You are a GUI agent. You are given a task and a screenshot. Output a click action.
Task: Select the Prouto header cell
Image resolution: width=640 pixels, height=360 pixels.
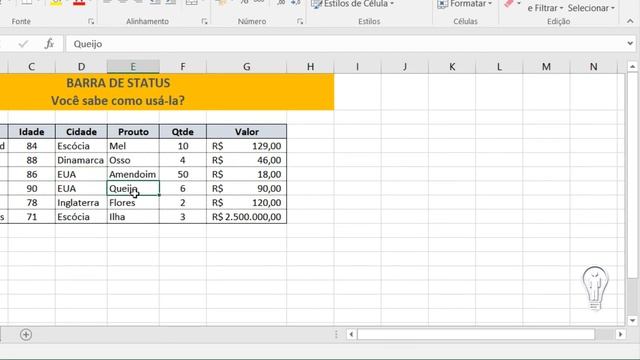tap(133, 132)
